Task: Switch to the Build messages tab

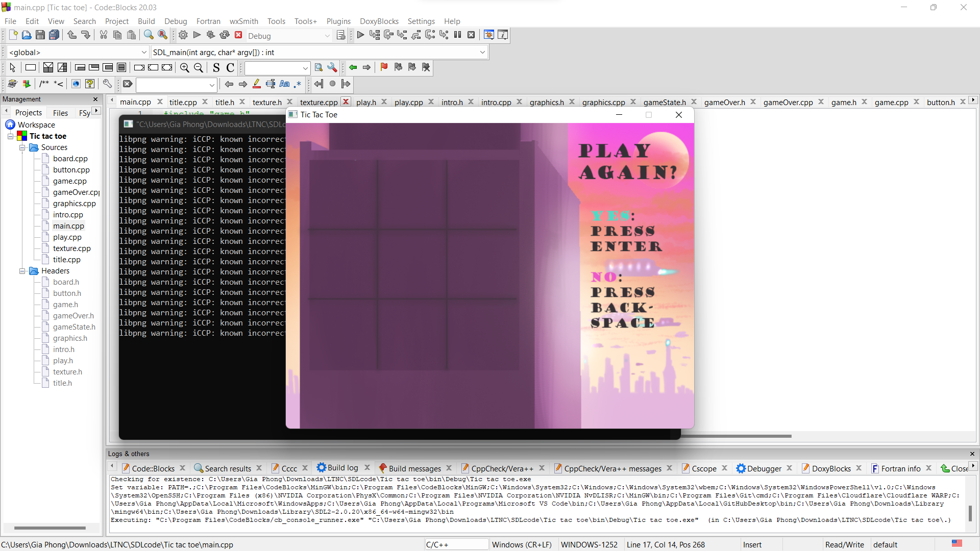Action: tap(414, 468)
